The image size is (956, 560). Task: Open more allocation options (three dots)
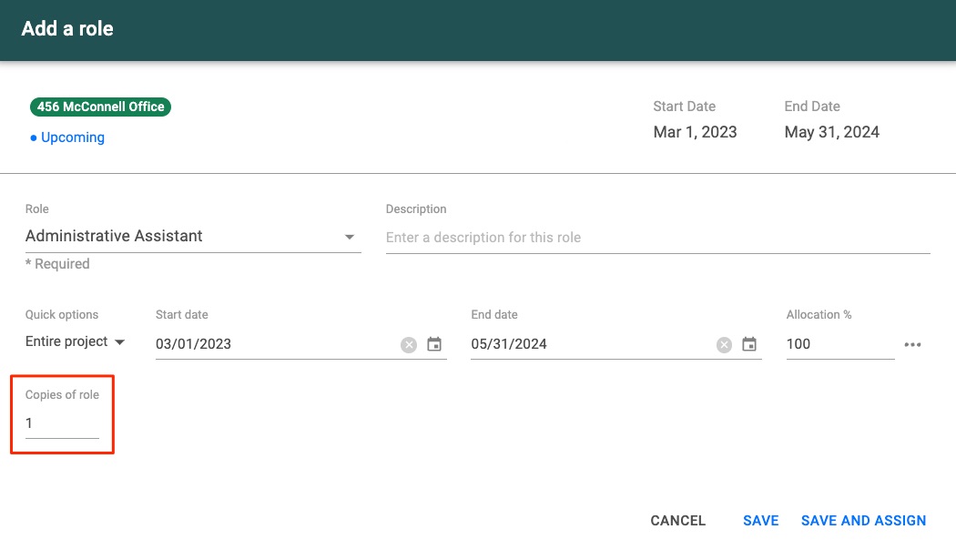(x=912, y=344)
